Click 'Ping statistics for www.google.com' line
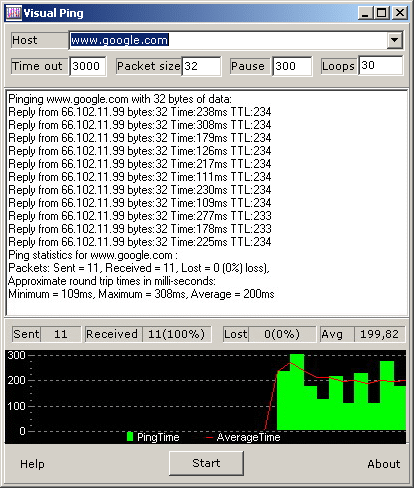This screenshot has width=414, height=488. 93,255
